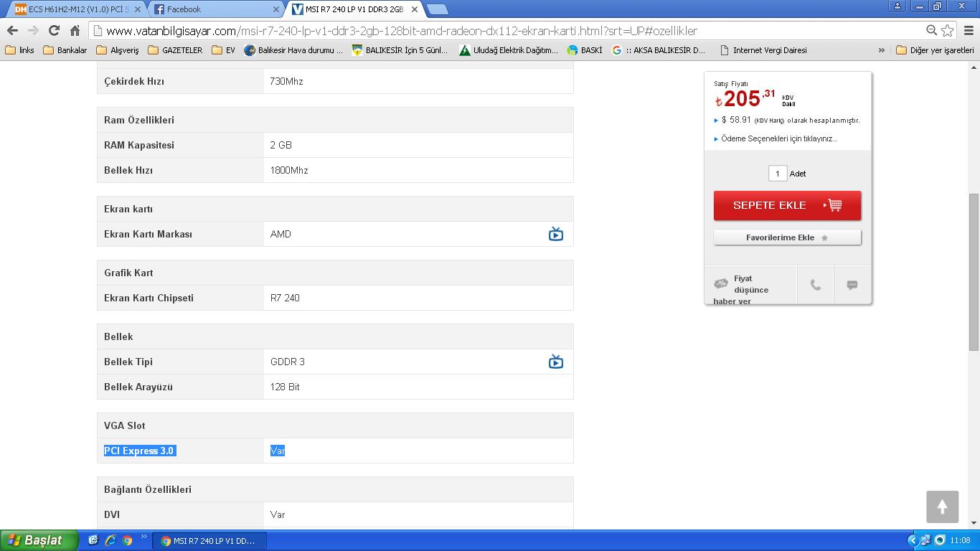This screenshot has width=980, height=551.
Task: Open the phone contact icon
Action: coord(816,285)
